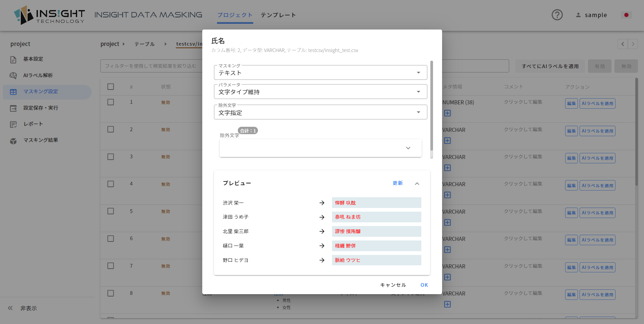Screen dimensions: 644x324
Task: Click arrow after project breadcrumb
Action: tap(124, 44)
